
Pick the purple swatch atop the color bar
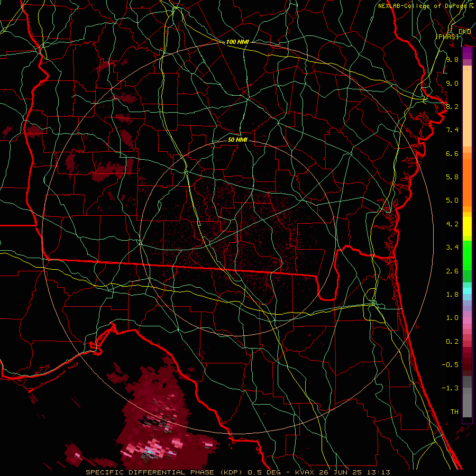click(x=467, y=53)
